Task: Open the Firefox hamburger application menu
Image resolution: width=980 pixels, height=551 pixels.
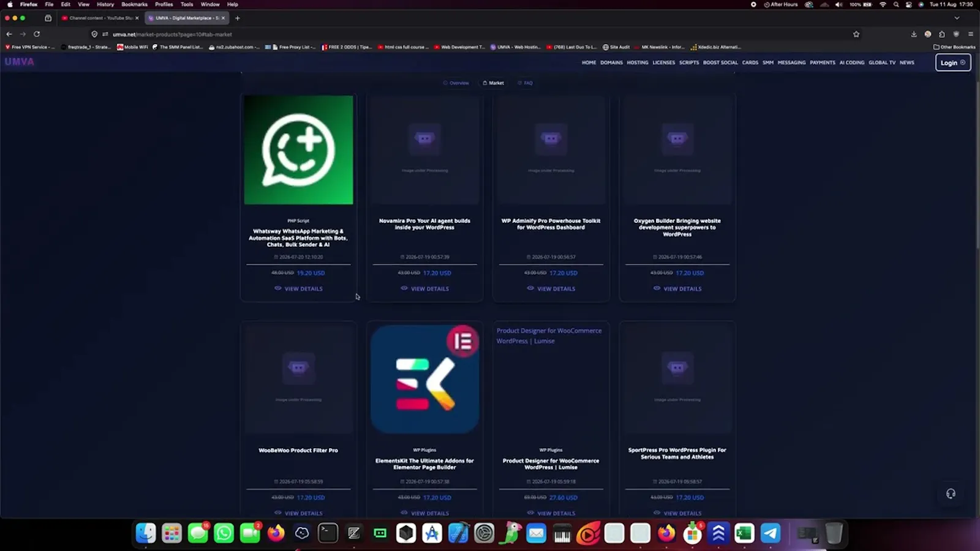Action: [x=971, y=34]
